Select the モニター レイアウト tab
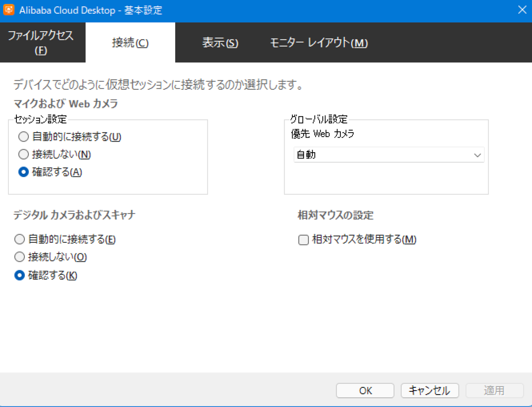The width and height of the screenshot is (532, 407). [317, 43]
